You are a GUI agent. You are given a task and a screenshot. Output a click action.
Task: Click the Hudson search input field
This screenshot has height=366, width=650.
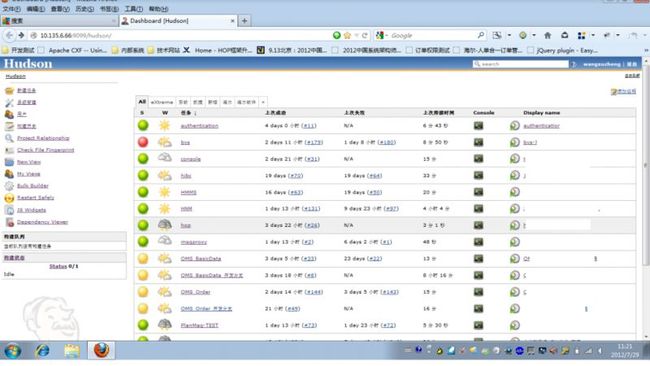521,64
